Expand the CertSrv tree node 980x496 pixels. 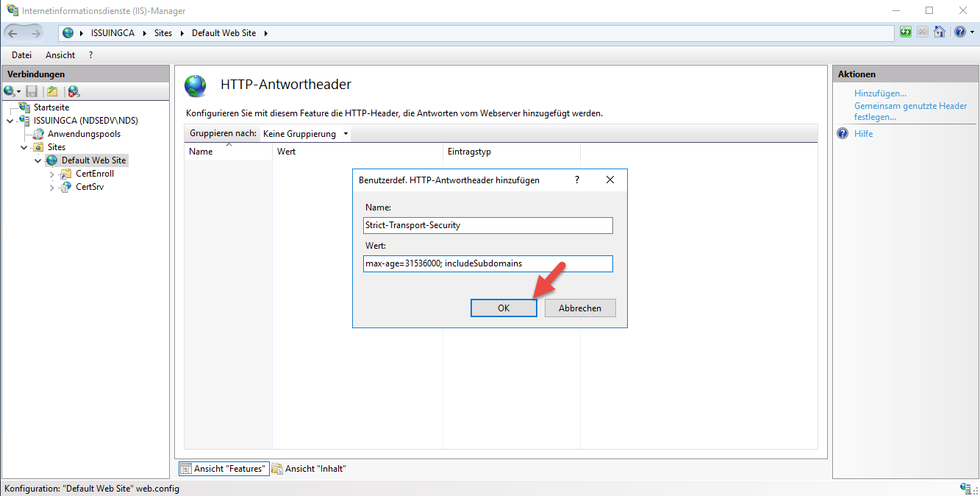51,188
